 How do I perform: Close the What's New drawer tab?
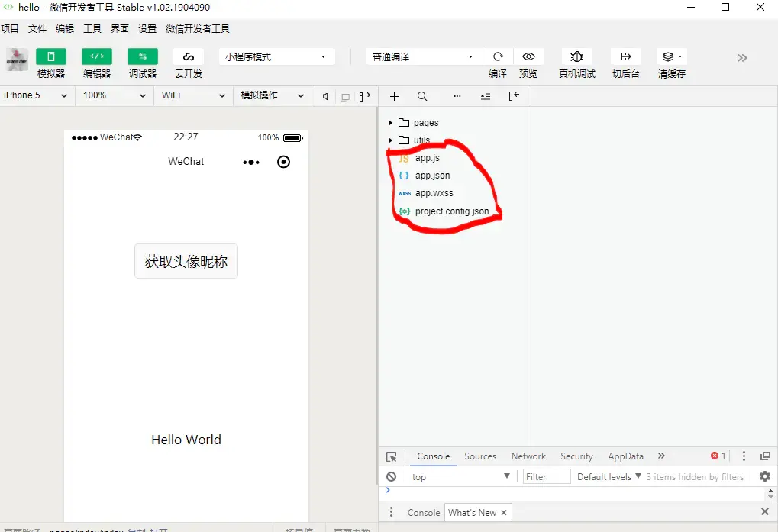[x=504, y=513]
